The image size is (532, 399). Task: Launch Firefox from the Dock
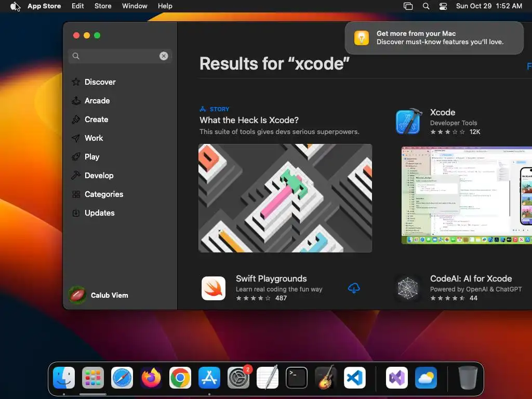151,378
